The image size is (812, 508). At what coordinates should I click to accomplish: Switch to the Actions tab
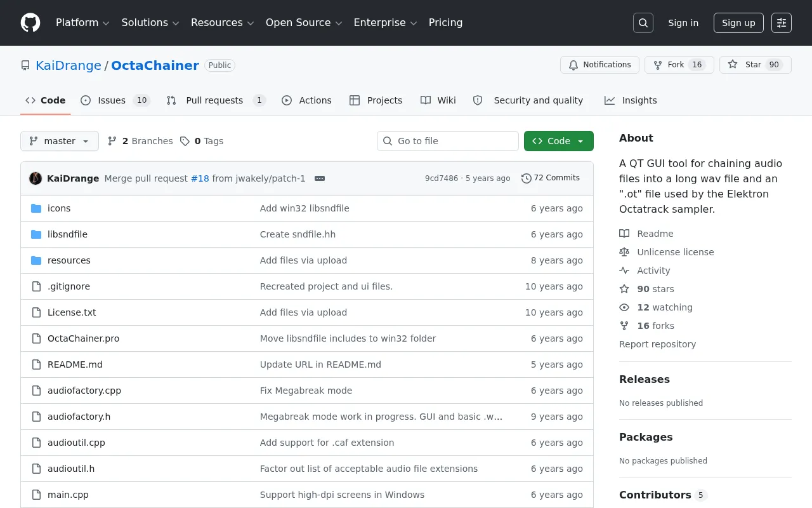(306, 100)
